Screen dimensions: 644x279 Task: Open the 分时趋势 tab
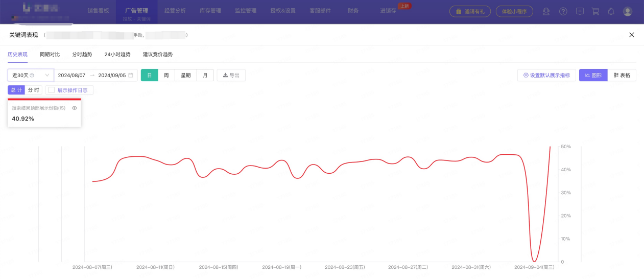(x=82, y=54)
